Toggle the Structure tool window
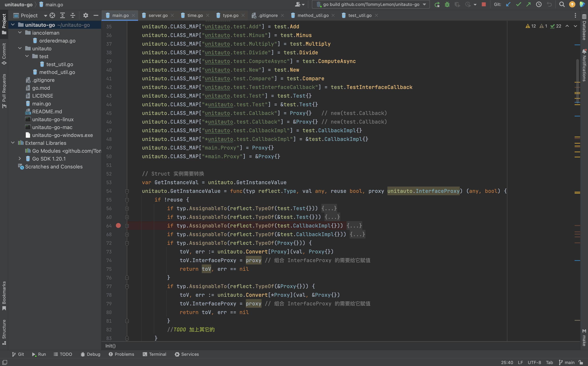 click(x=4, y=332)
